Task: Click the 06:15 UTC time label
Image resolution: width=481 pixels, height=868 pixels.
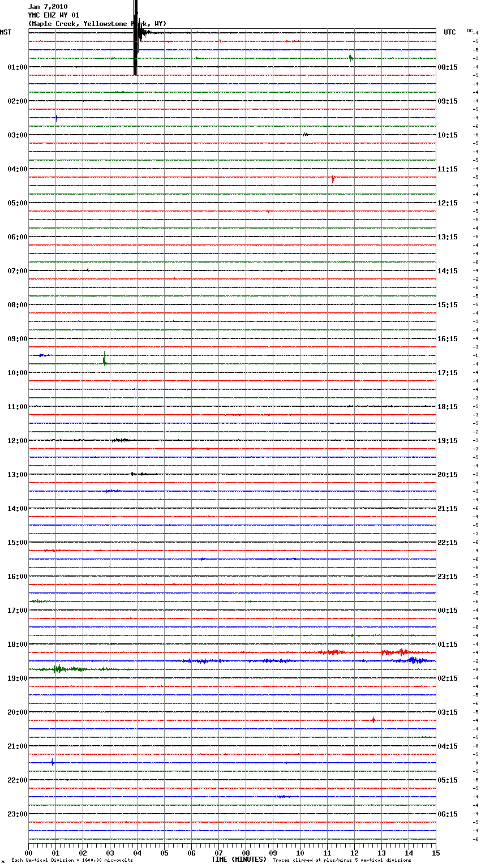Action: (x=448, y=814)
